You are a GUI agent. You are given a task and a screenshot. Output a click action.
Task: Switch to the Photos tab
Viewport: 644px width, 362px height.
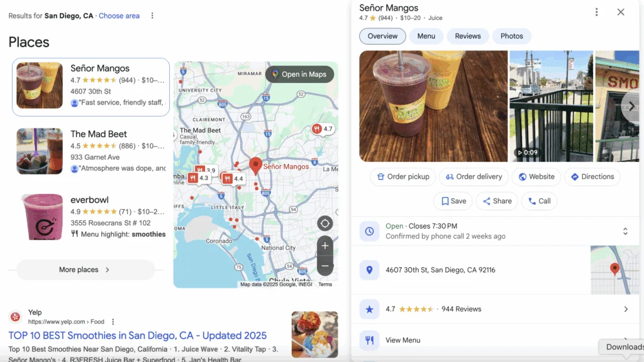pos(511,37)
